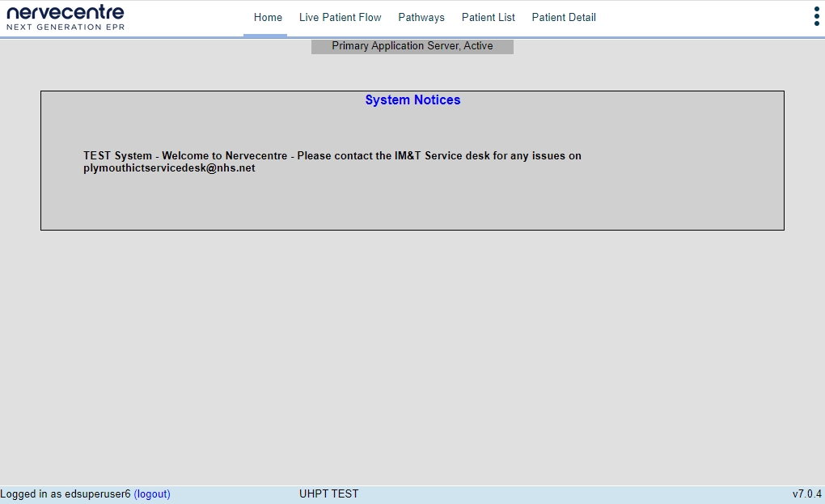Click the System Notices heading

click(412, 100)
